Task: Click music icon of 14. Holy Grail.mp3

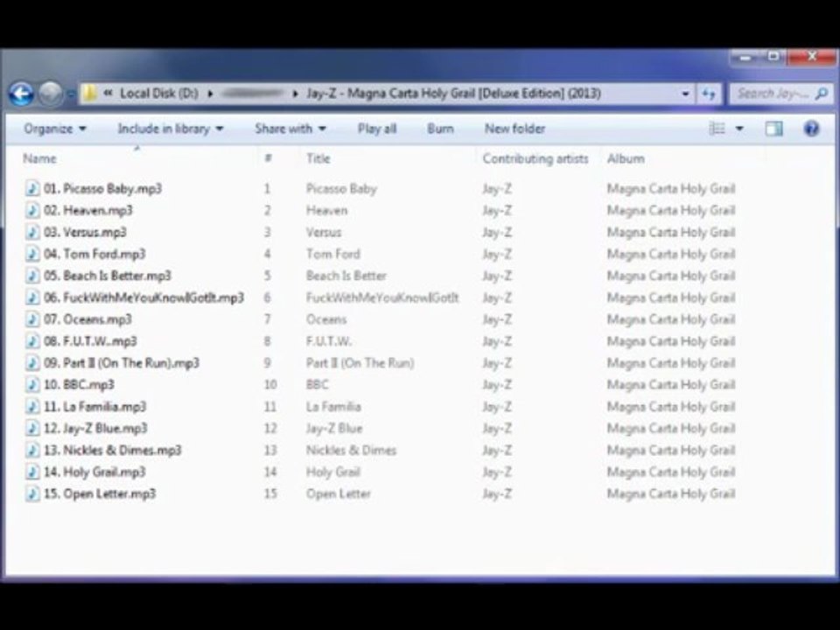Action: pos(32,472)
